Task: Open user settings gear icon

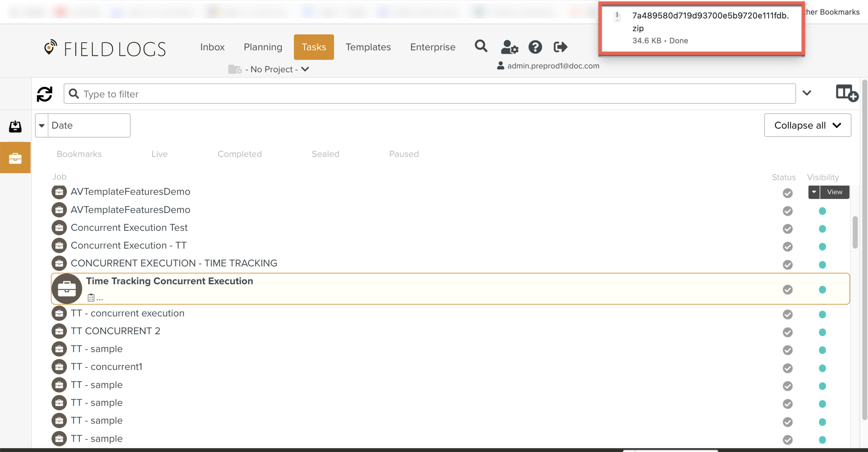Action: [x=509, y=47]
